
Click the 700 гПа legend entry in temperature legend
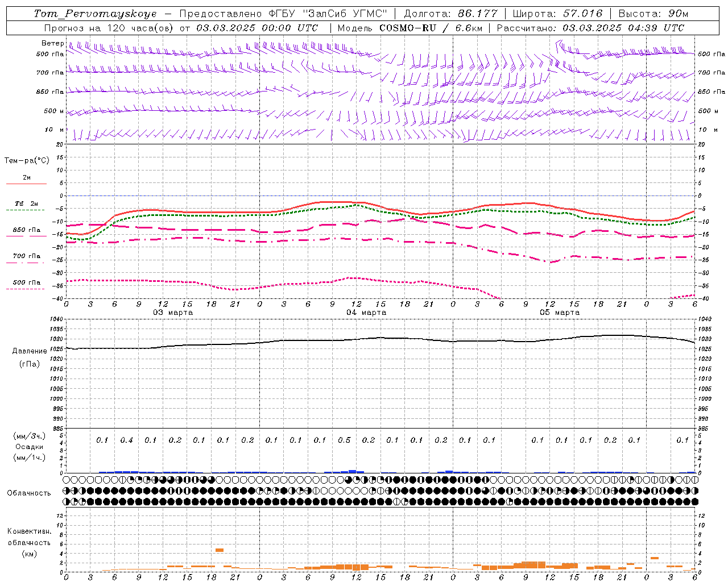27,256
